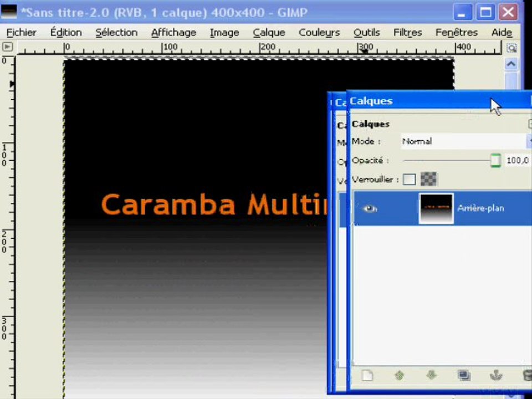532x399 pixels.
Task: Lower the layer with down arrow icon
Action: coord(431,375)
